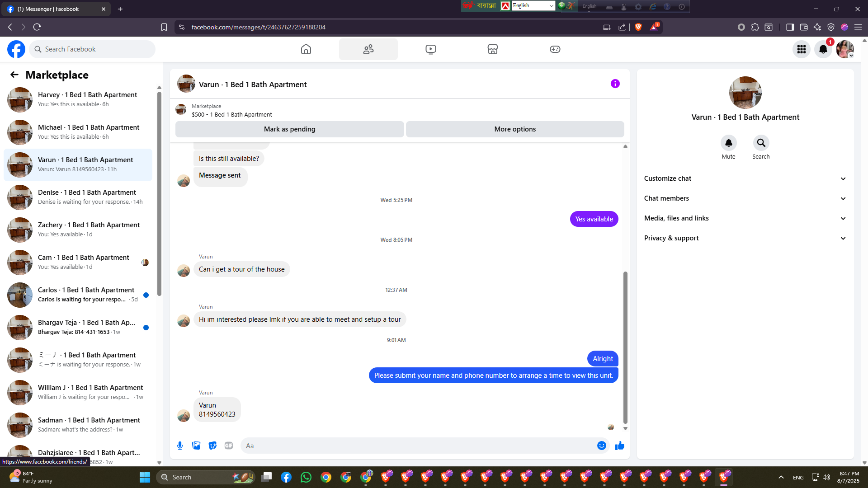The width and height of the screenshot is (868, 488).
Task: Click the Brave Rewards triangle icon
Action: click(654, 27)
